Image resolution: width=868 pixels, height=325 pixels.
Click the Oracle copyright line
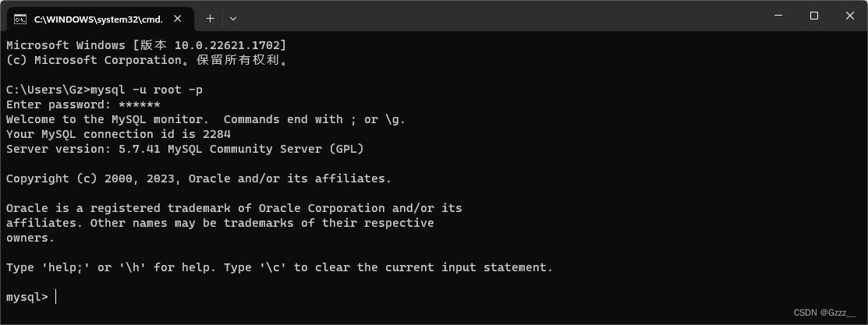pyautogui.click(x=199, y=178)
